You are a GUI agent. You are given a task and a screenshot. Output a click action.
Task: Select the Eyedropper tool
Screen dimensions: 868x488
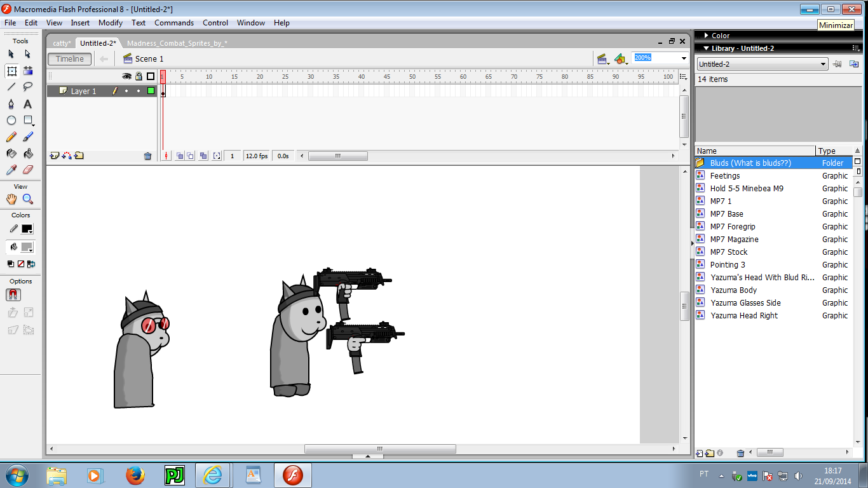[11, 170]
